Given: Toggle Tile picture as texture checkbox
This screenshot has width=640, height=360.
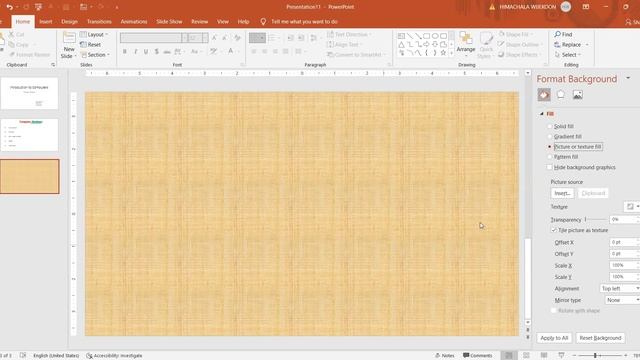Looking at the screenshot, I should 554,230.
